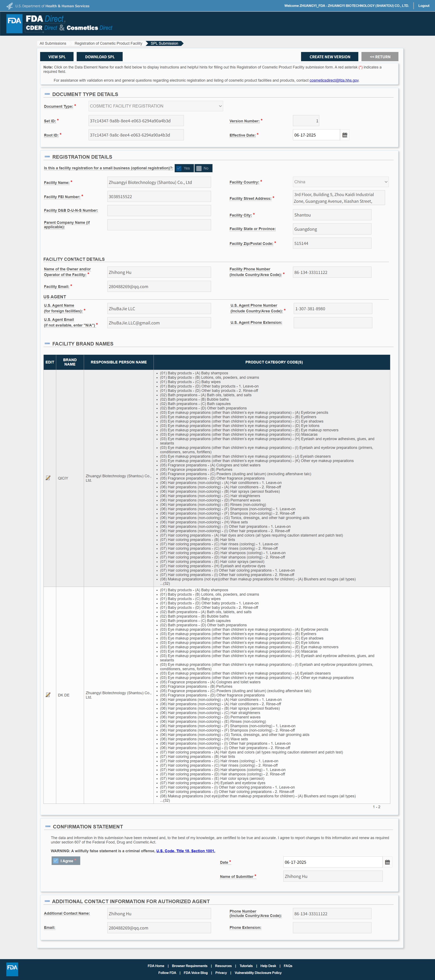Open Vulnerability Disclosure Policy link
The height and width of the screenshot is (980, 435).
click(x=258, y=973)
